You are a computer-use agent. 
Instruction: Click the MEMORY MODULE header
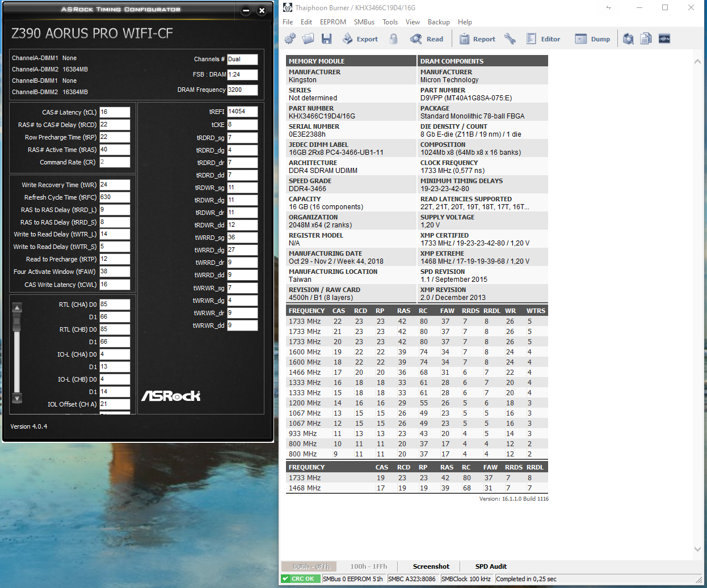[351, 61]
